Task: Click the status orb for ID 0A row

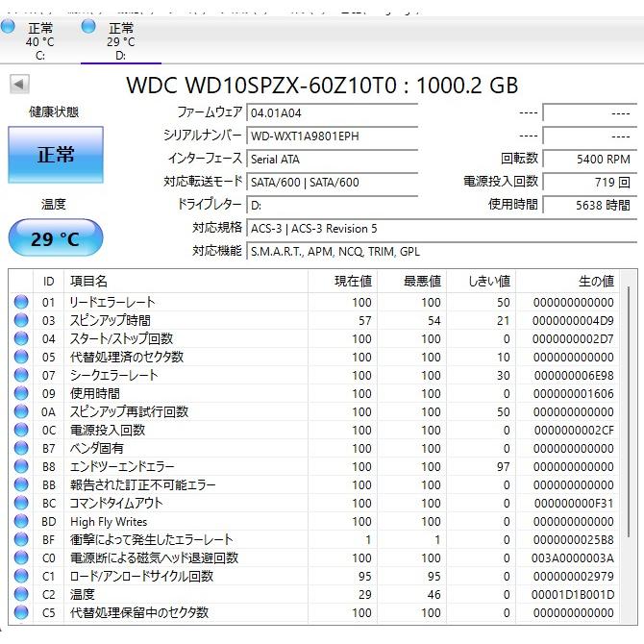Action: [21, 411]
